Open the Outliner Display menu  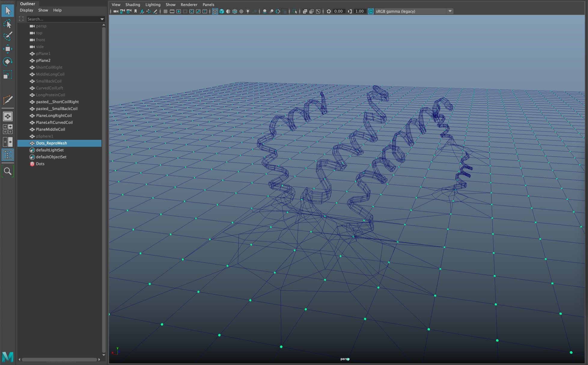pos(26,10)
